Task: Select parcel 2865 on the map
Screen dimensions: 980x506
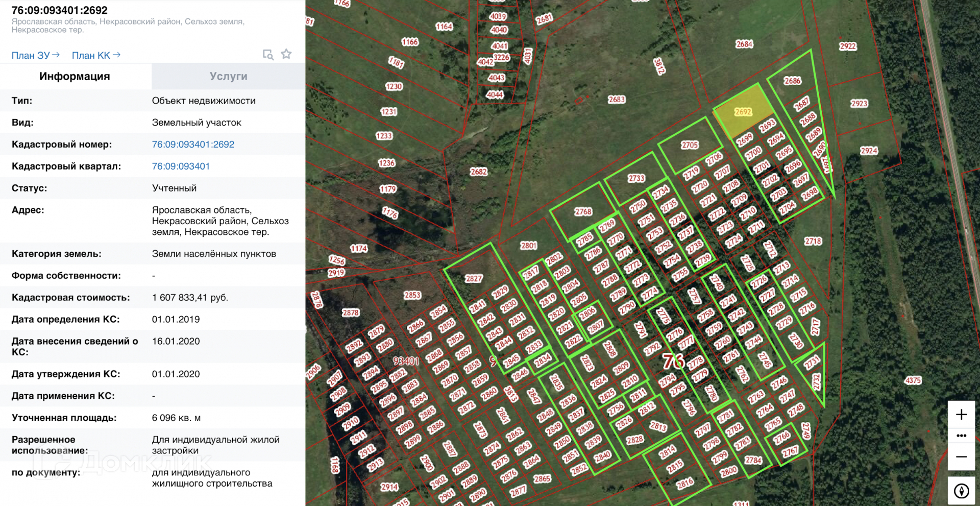Action: click(542, 478)
